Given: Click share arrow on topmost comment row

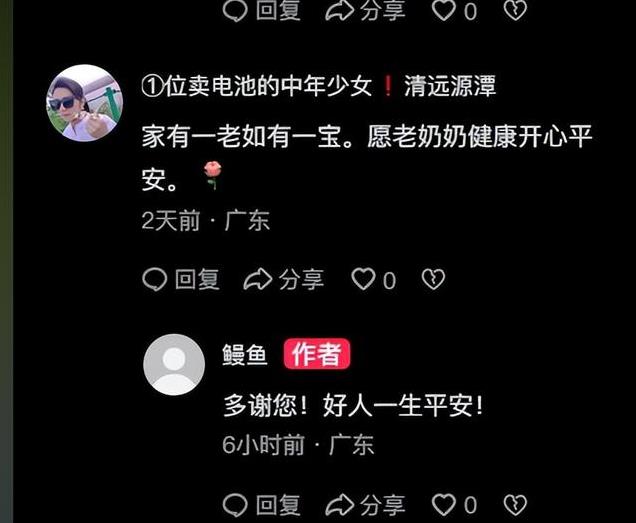Looking at the screenshot, I should click(x=339, y=11).
